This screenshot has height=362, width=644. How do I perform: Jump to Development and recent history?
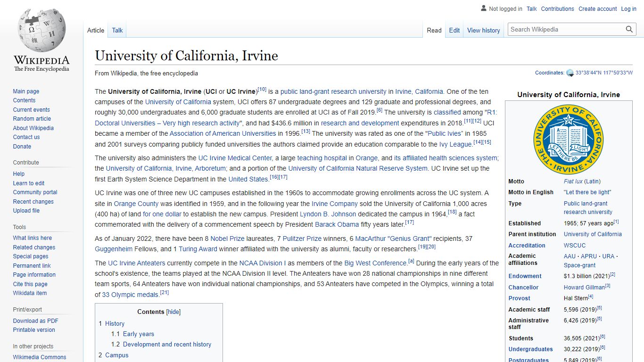pos(167,344)
